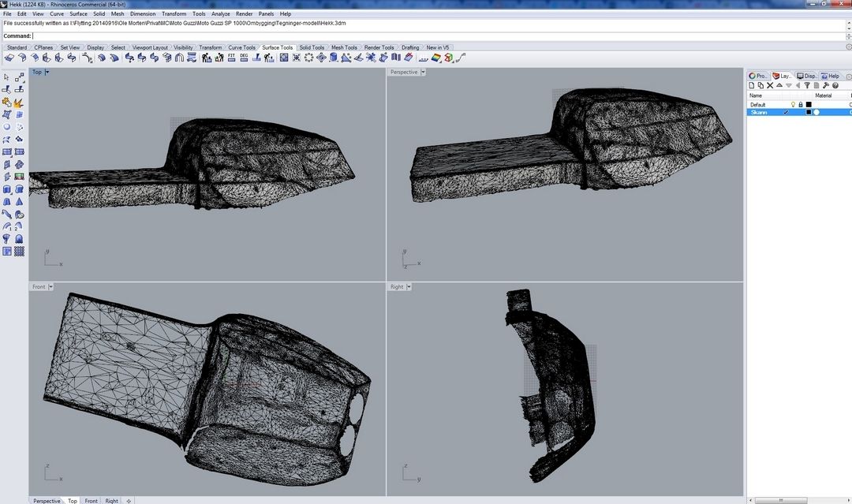The image size is (852, 504).
Task: Click the New Layer icon in Layers panel
Action: pyautogui.click(x=752, y=85)
